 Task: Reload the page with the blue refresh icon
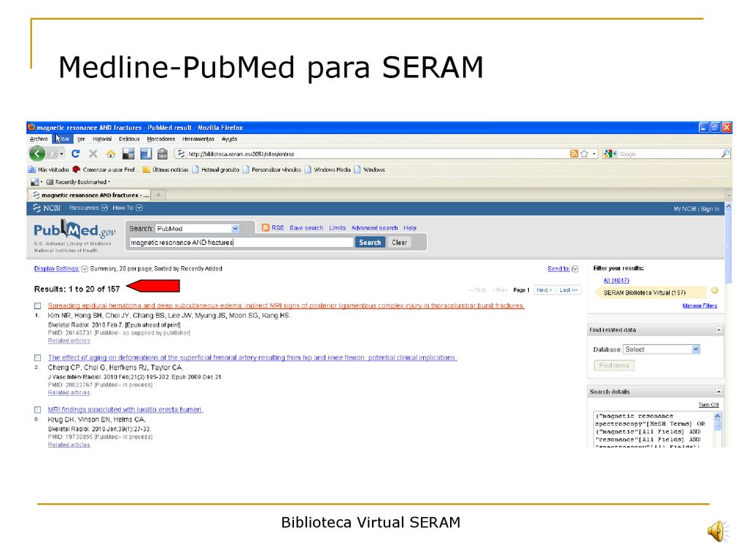coord(75,154)
